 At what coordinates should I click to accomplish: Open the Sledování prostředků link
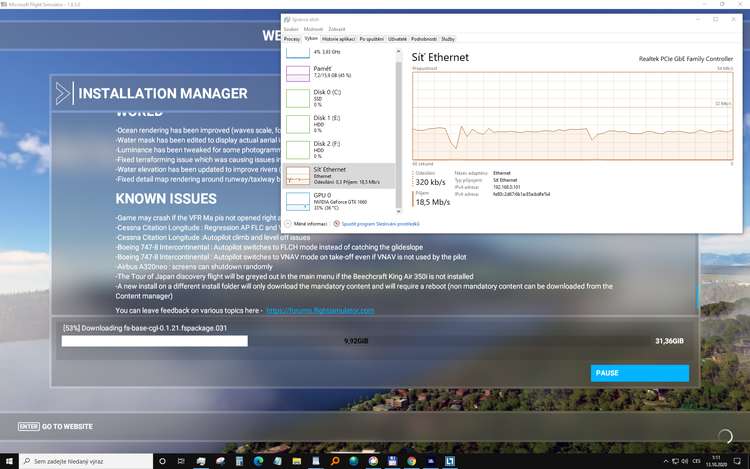380,224
